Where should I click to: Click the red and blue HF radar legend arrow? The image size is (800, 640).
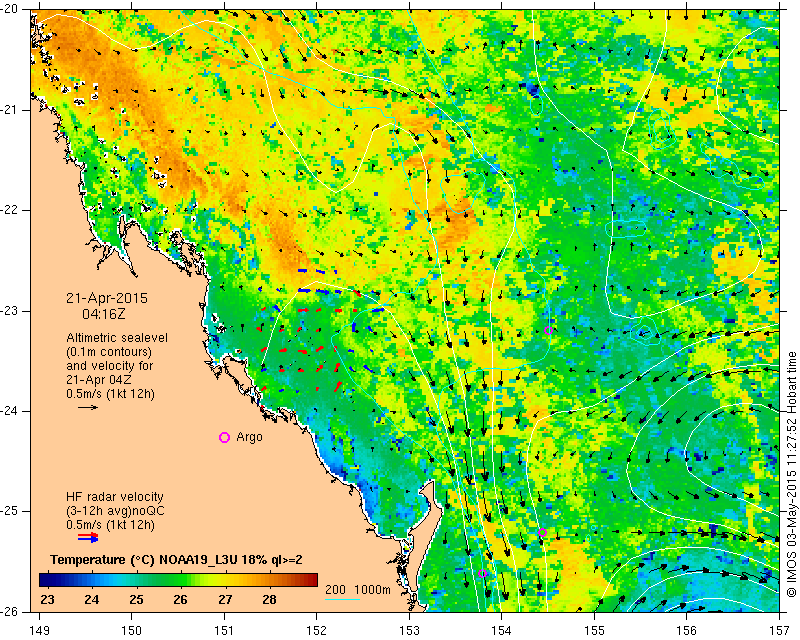click(88, 537)
